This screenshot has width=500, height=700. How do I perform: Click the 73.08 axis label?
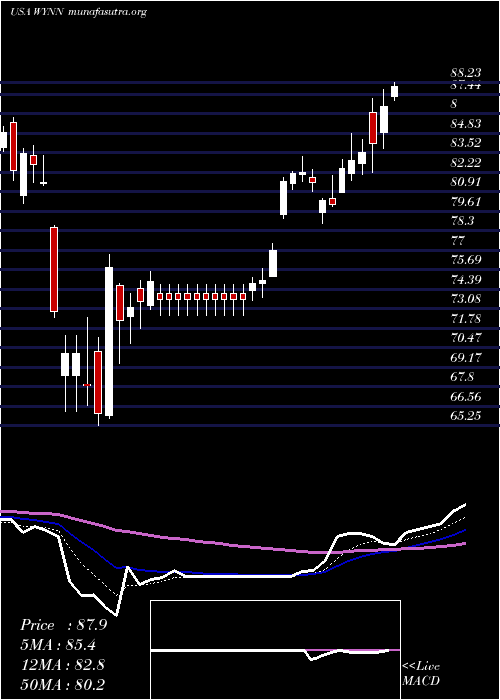click(x=465, y=299)
